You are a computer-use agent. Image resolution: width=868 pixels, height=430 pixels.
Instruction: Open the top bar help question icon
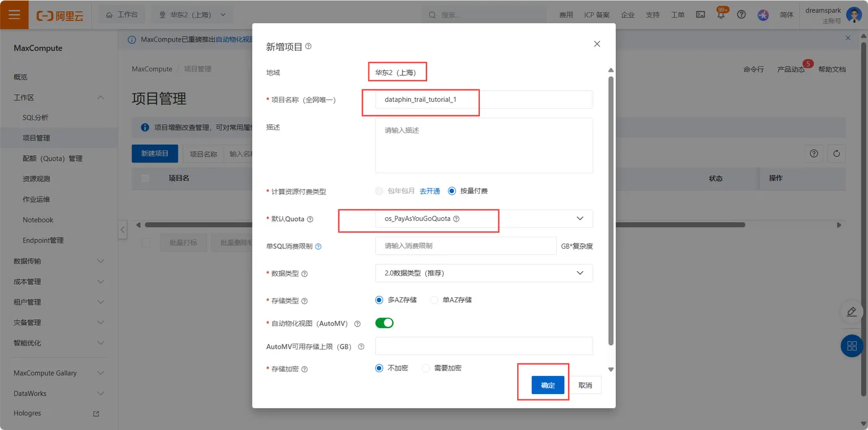[742, 14]
